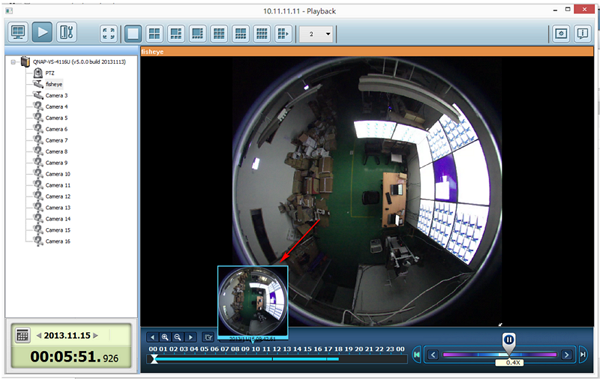Open the configuration tools icon
This screenshot has height=381, width=600.
pyautogui.click(x=67, y=32)
